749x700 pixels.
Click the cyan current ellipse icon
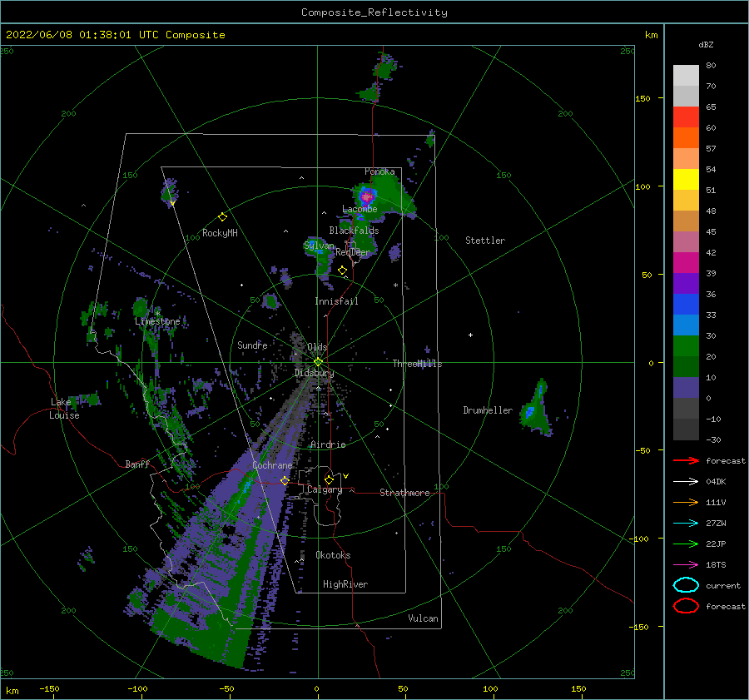pos(686,585)
